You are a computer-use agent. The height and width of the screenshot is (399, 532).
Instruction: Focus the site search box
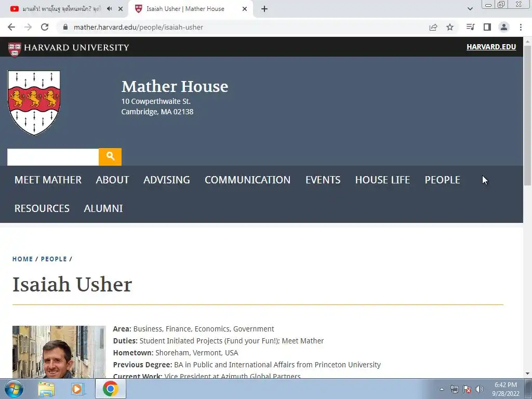click(x=53, y=157)
